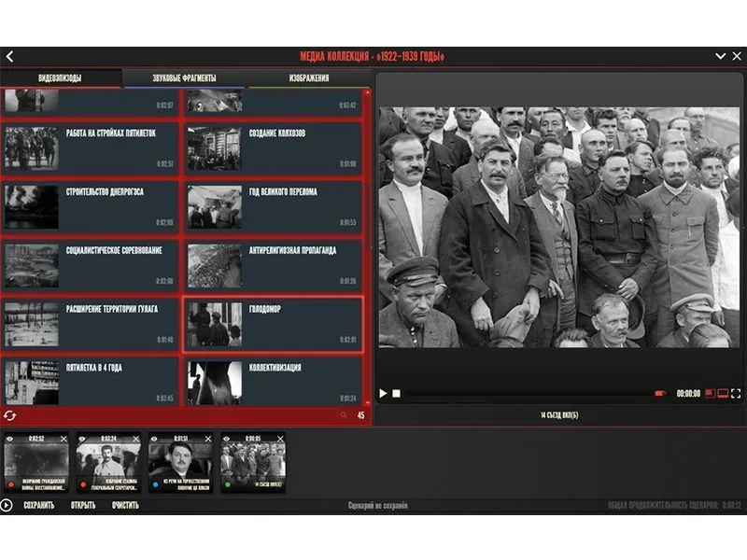
Task: Toggle visibility of the Stalin scenario clip
Action: [x=82, y=438]
